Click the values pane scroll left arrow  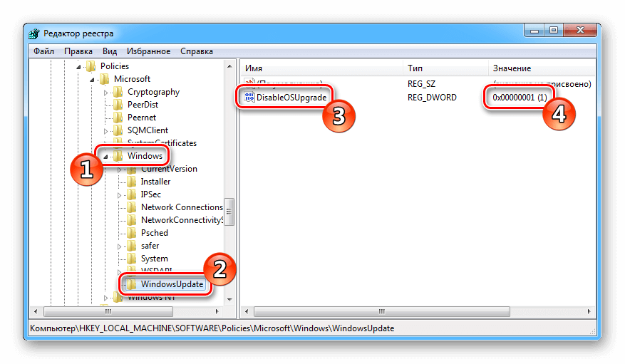click(x=247, y=311)
